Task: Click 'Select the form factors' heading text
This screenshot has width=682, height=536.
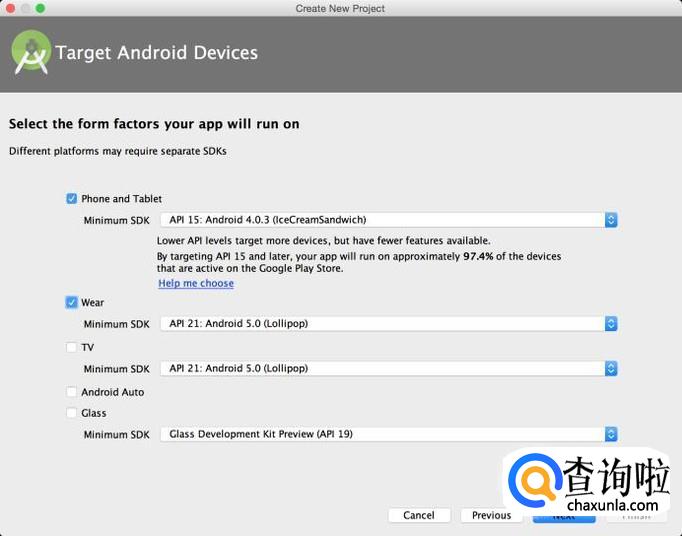Action: [154, 124]
